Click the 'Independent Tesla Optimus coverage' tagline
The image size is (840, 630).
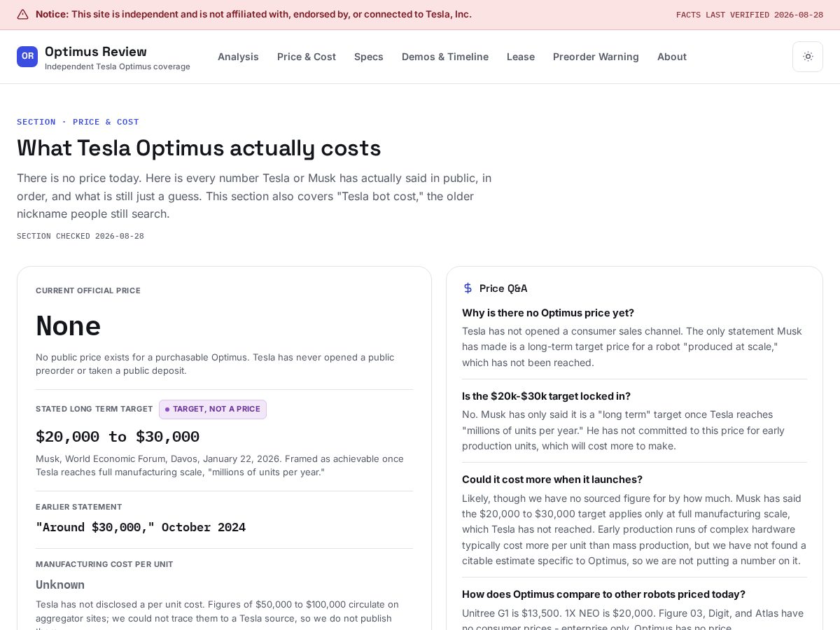point(118,66)
